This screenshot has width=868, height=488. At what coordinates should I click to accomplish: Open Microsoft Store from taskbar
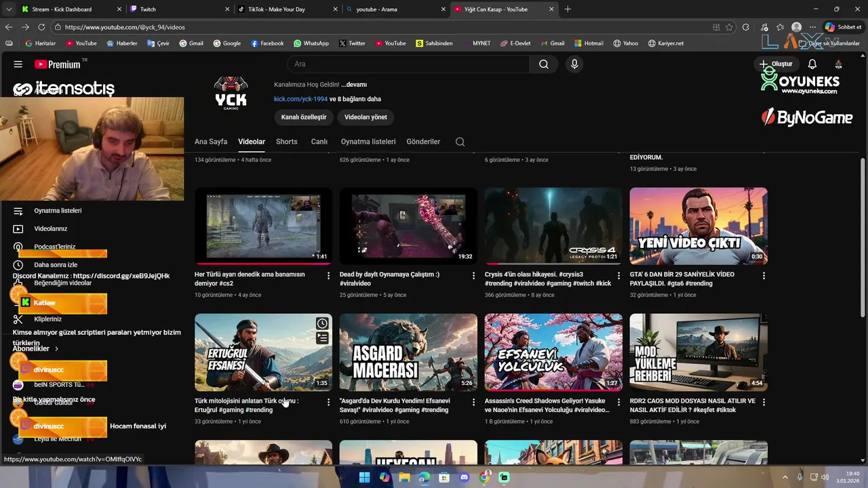(x=444, y=478)
